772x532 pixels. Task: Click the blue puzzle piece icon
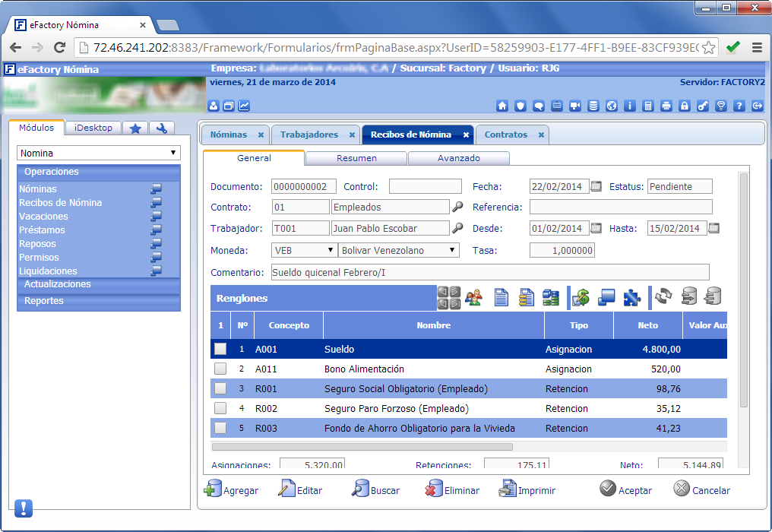click(x=631, y=297)
